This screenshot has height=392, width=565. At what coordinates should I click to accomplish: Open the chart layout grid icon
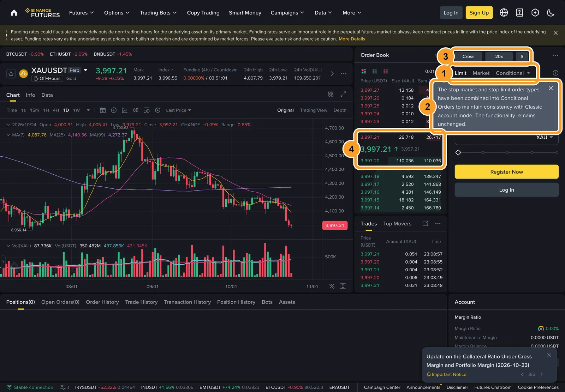pyautogui.click(x=331, y=94)
